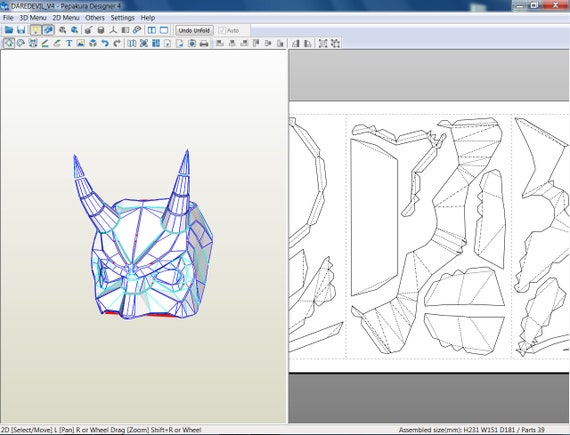Pick the green Edit Flaps tool

point(45,43)
